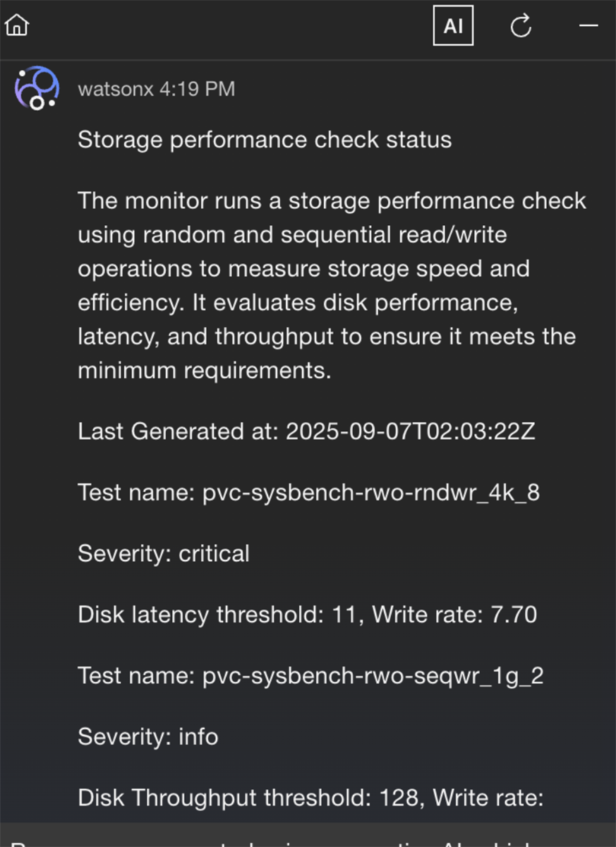This screenshot has height=847, width=616.
Task: Click the watsonx sender name
Action: [116, 89]
